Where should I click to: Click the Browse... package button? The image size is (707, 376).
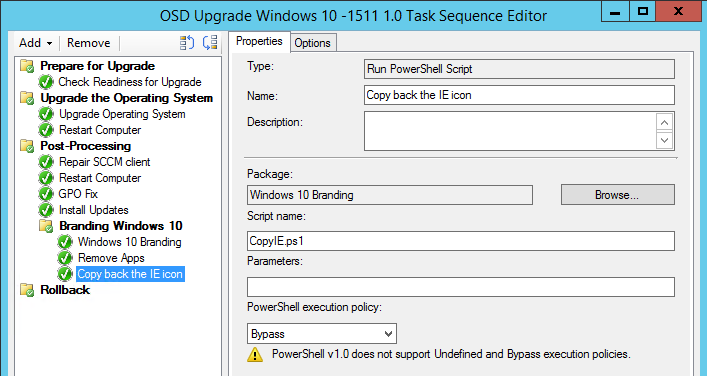click(x=617, y=195)
